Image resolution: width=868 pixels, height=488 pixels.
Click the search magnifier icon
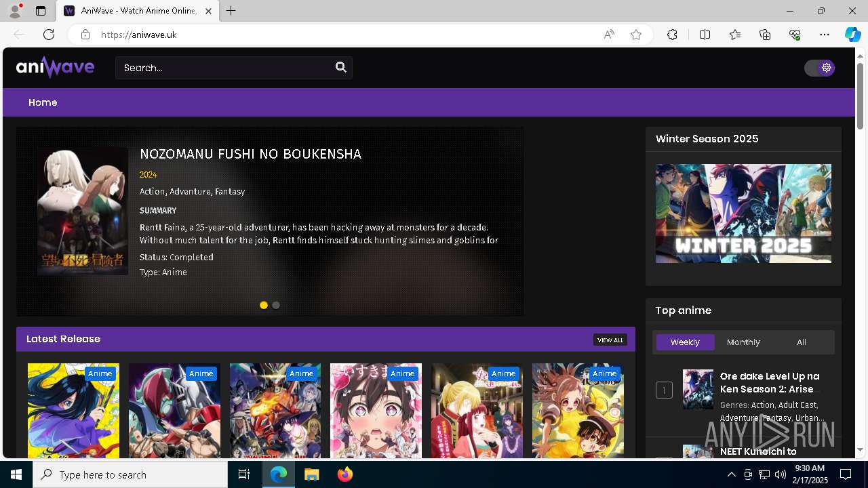(x=340, y=67)
